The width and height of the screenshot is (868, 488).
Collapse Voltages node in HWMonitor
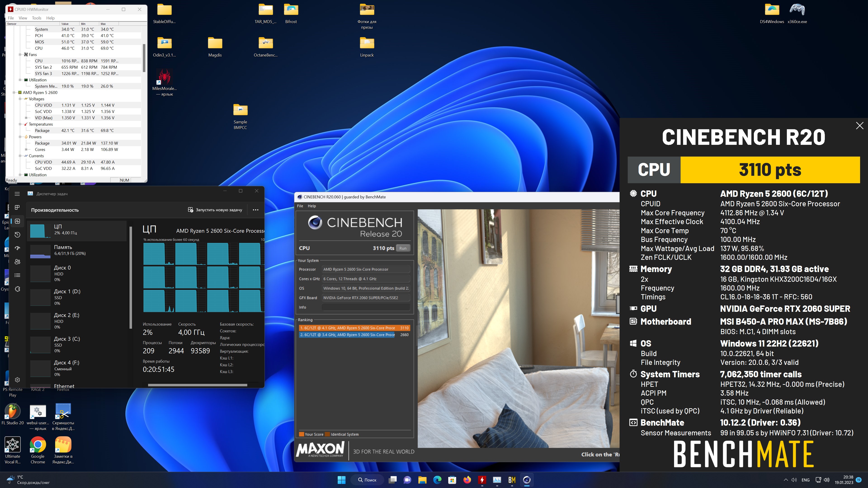tap(20, 99)
